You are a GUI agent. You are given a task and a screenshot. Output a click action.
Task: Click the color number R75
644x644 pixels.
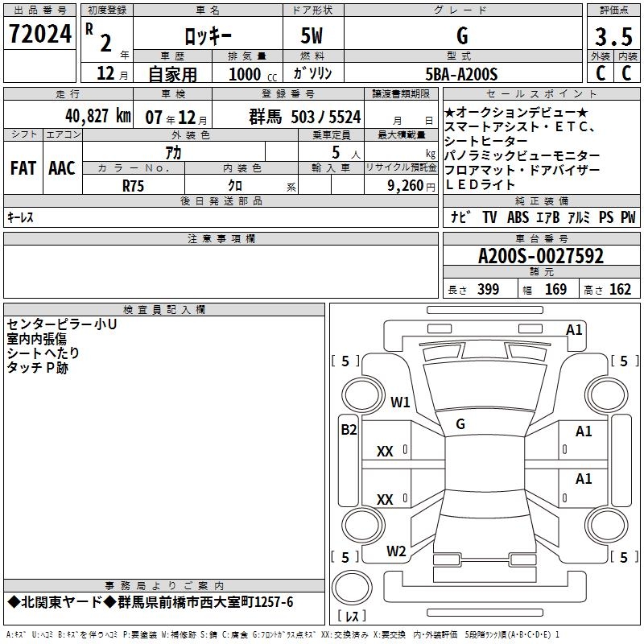pos(133,184)
